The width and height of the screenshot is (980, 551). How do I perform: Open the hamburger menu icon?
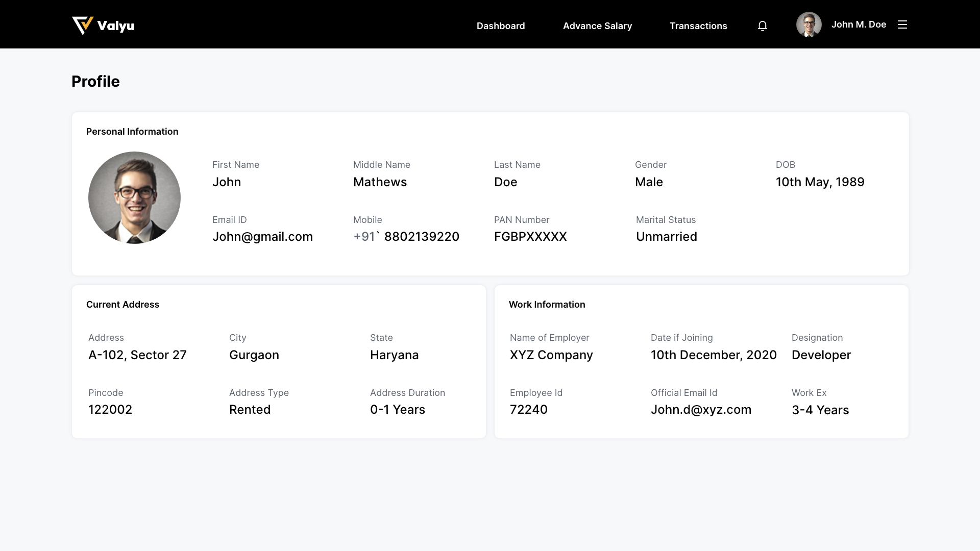tap(902, 24)
